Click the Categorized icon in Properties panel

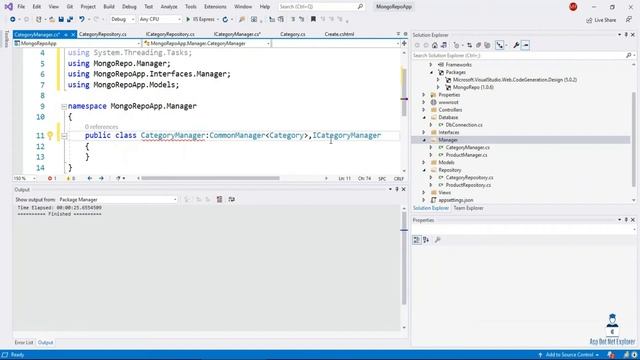tap(416, 240)
